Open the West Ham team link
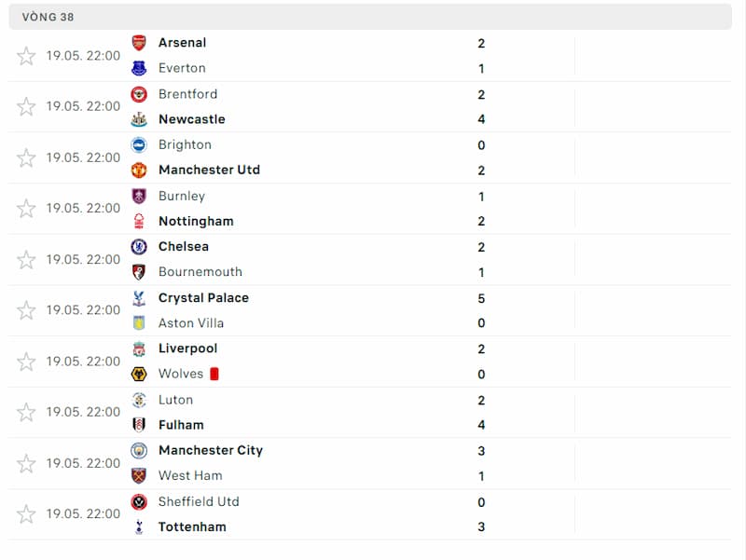 [190, 475]
